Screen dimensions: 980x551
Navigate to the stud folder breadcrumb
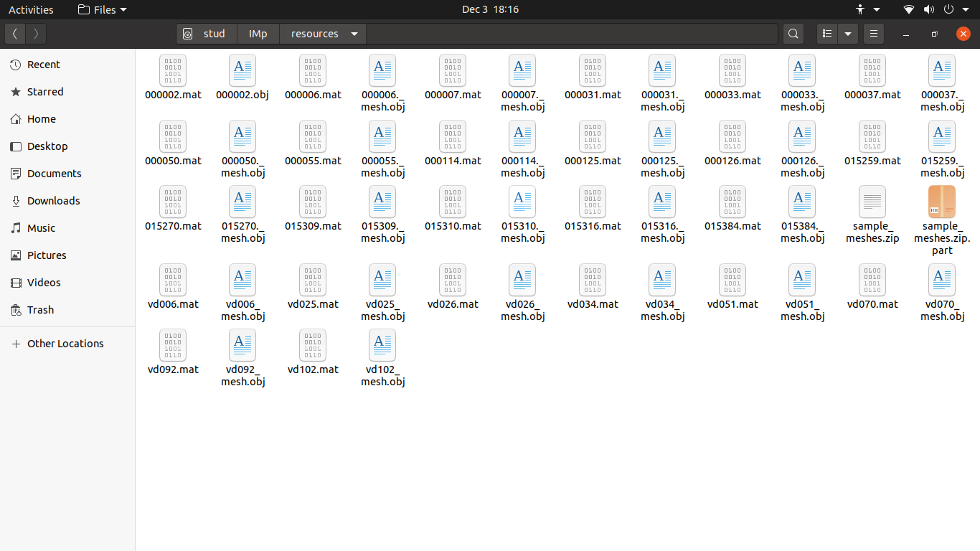206,33
